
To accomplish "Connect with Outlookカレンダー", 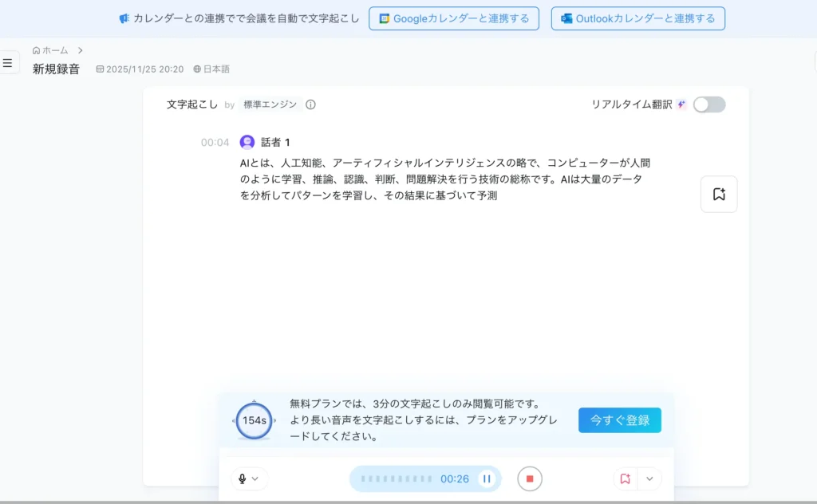I will 638,19.
